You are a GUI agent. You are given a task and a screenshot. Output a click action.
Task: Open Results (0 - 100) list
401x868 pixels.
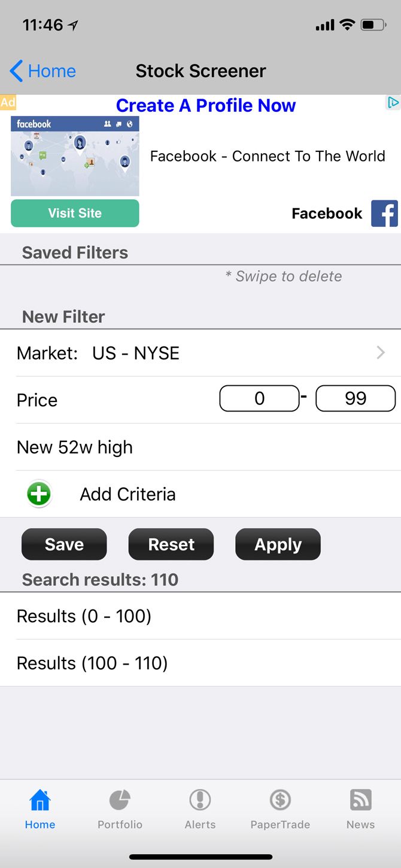pyautogui.click(x=200, y=616)
